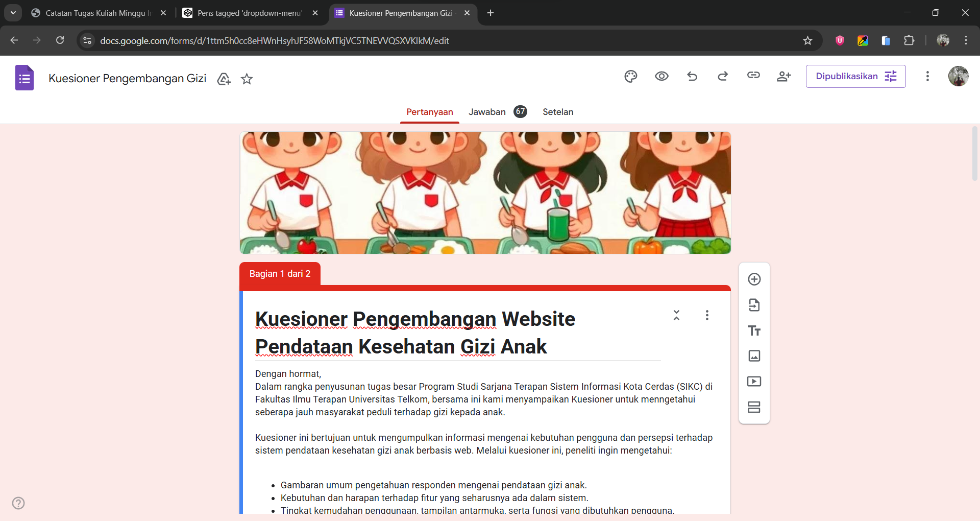Image resolution: width=980 pixels, height=521 pixels.
Task: Insert an image from the side toolbar
Action: (x=754, y=356)
